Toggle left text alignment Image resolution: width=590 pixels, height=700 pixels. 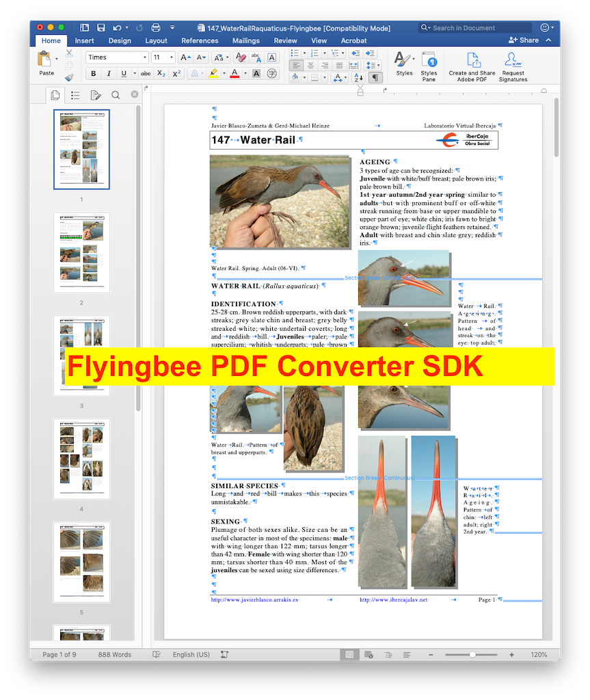pos(295,66)
